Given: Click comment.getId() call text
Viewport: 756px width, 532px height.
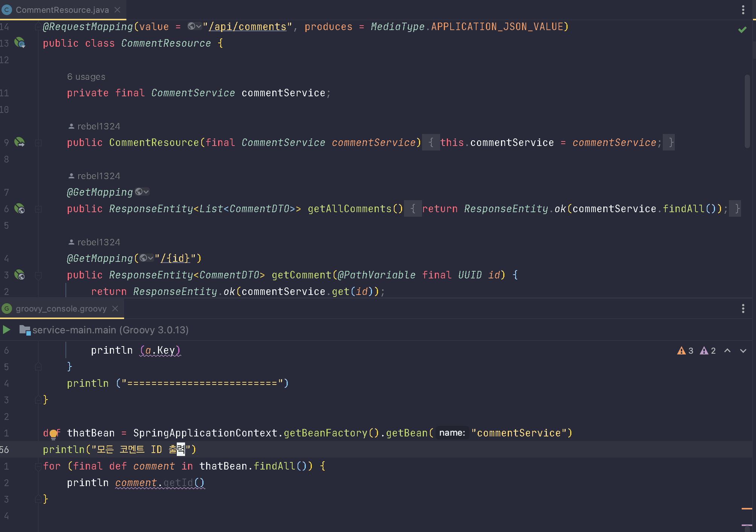Looking at the screenshot, I should click(160, 483).
